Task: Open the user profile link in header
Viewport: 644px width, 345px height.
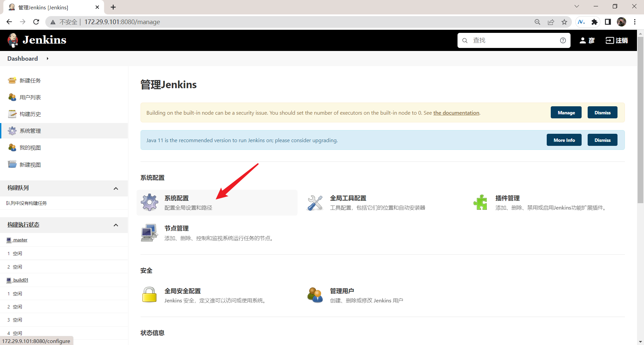Action: [587, 41]
